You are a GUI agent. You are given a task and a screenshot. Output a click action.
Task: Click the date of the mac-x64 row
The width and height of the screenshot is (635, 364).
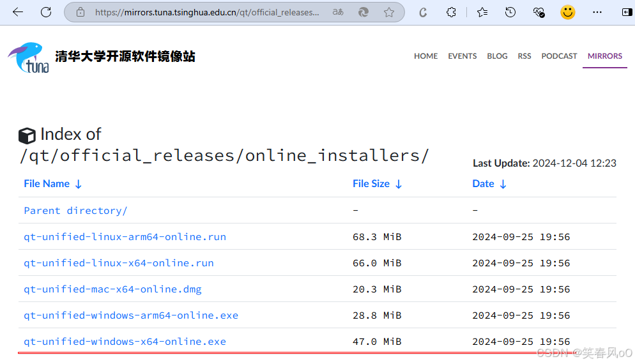(x=521, y=289)
